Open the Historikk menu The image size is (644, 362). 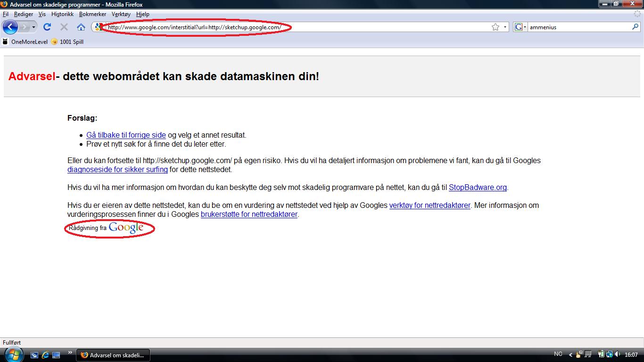click(62, 14)
